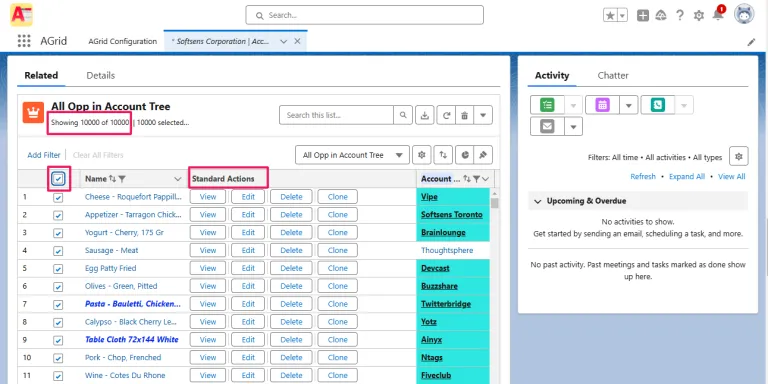Click the download export icon
768x384 pixels.
tap(425, 115)
